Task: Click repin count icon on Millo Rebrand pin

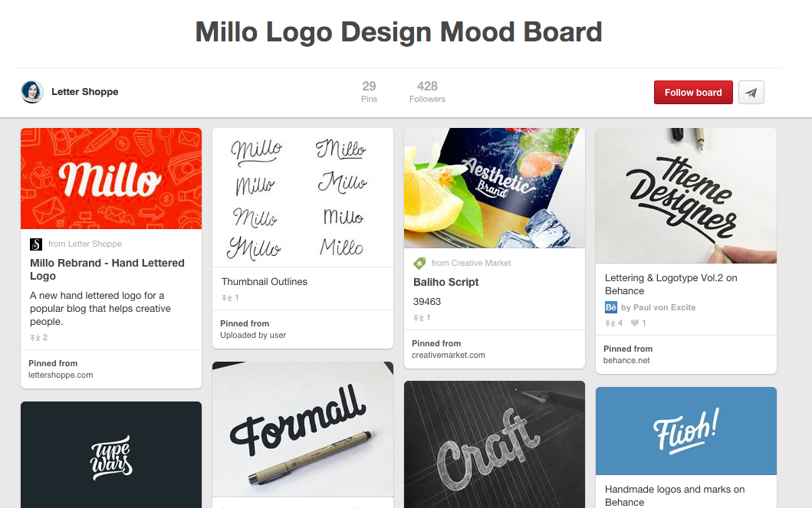Action: 35,338
